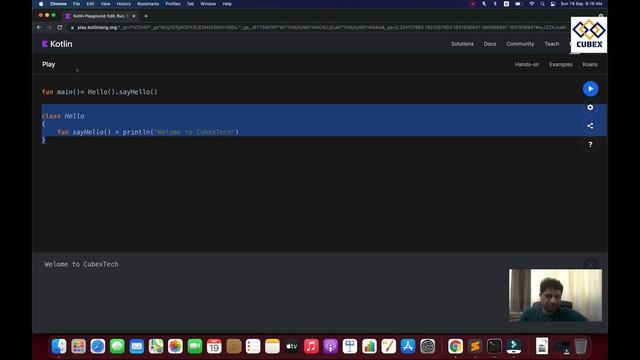
Task: Open Notes from the dock
Action: (272, 346)
